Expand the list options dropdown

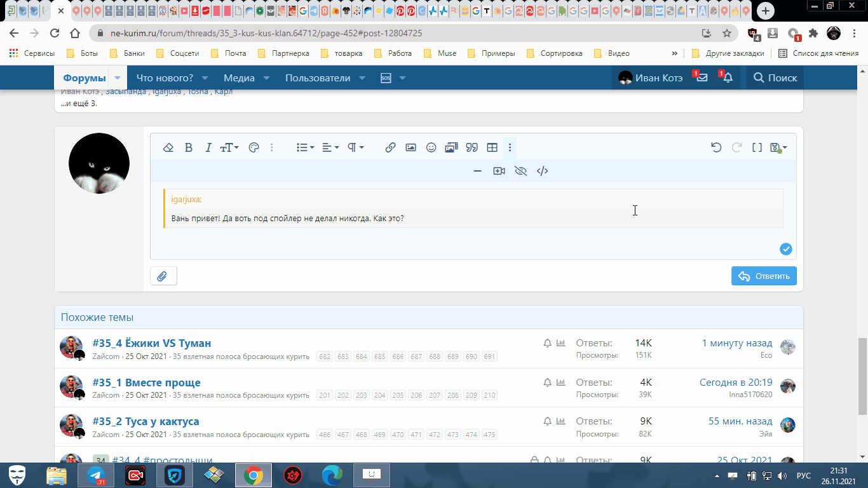[x=305, y=147]
